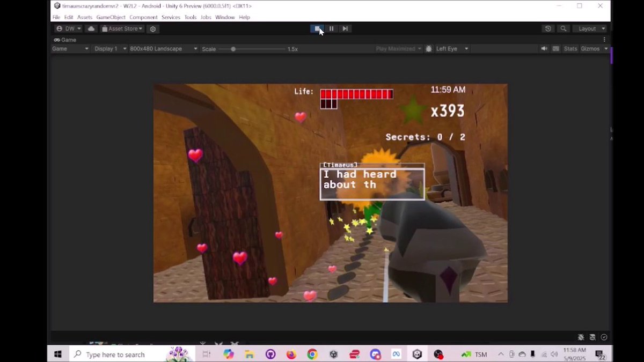The width and height of the screenshot is (644, 362).
Task: Open the DW account menu
Action: 67,28
